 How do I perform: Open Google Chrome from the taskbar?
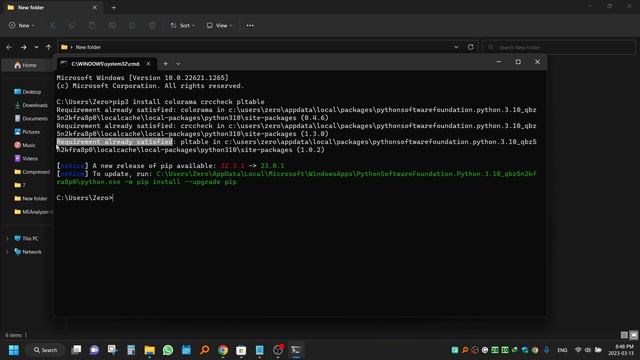click(223, 350)
